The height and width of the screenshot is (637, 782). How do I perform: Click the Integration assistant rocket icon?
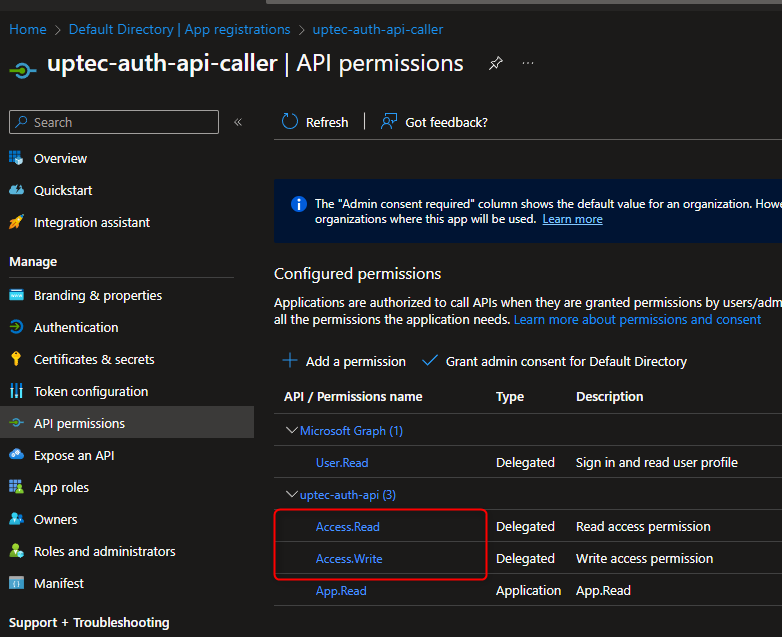(x=16, y=222)
